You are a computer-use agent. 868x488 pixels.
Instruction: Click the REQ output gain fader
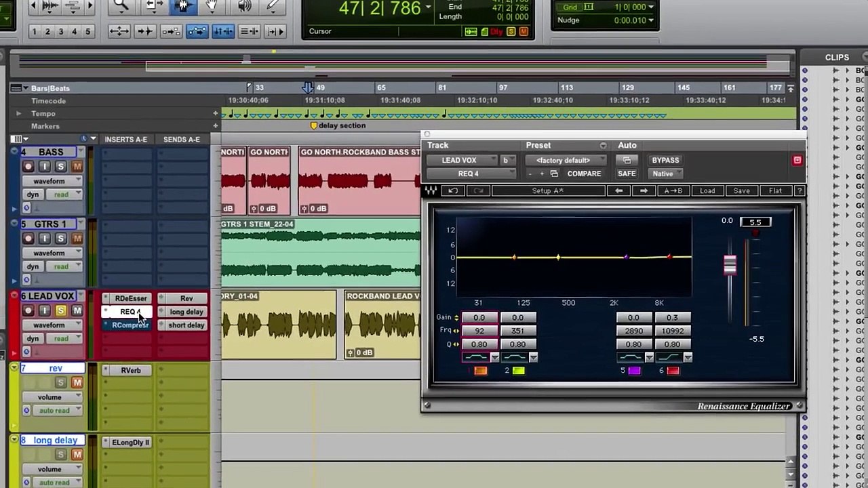pyautogui.click(x=730, y=264)
